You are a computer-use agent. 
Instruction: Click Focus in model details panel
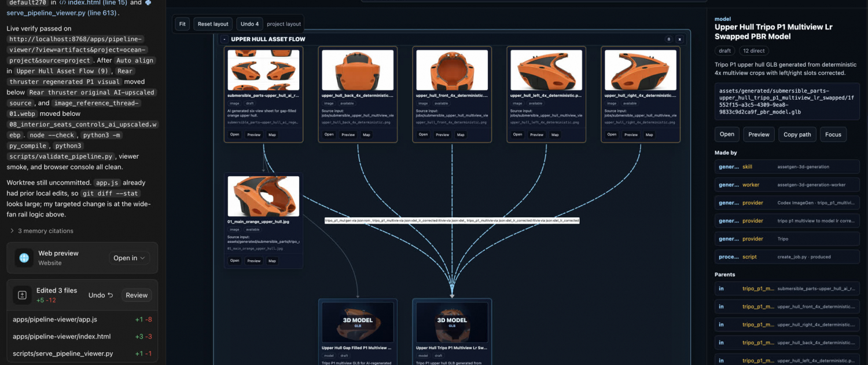point(833,134)
